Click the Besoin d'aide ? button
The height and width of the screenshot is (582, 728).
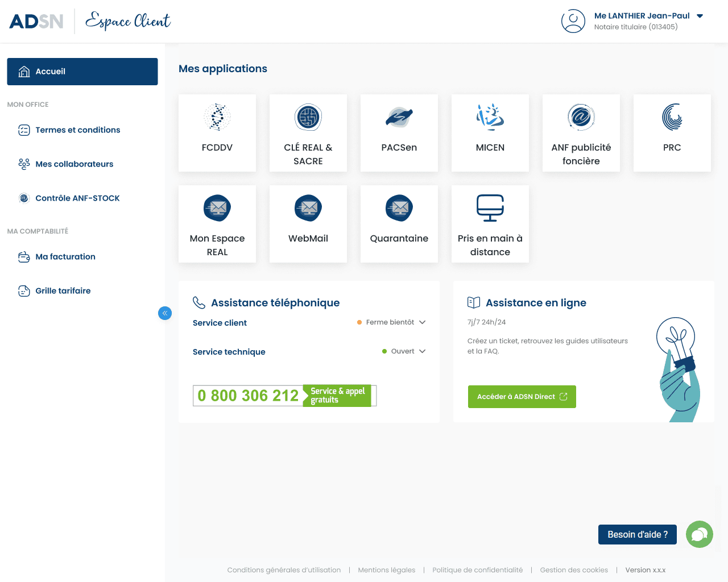[x=638, y=534]
